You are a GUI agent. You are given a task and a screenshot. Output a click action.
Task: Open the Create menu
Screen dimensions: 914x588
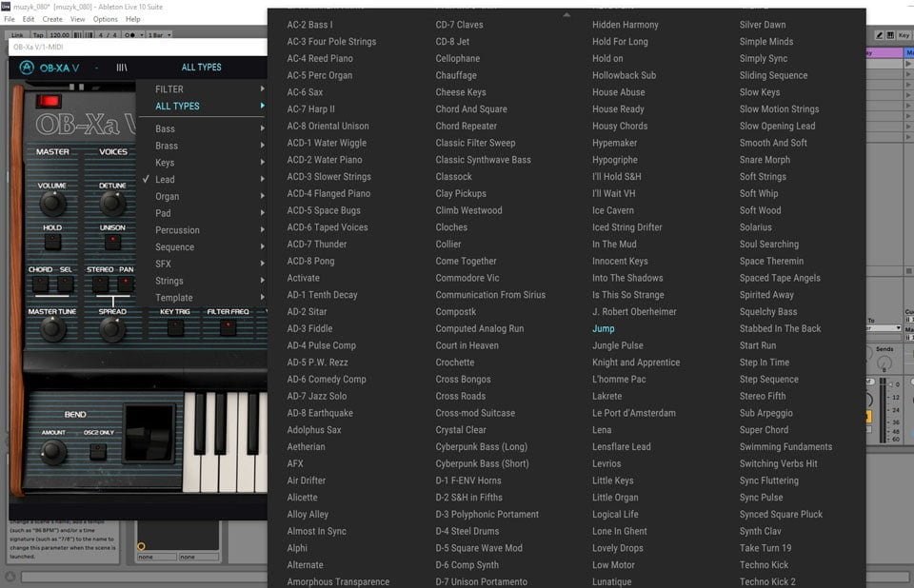52,19
